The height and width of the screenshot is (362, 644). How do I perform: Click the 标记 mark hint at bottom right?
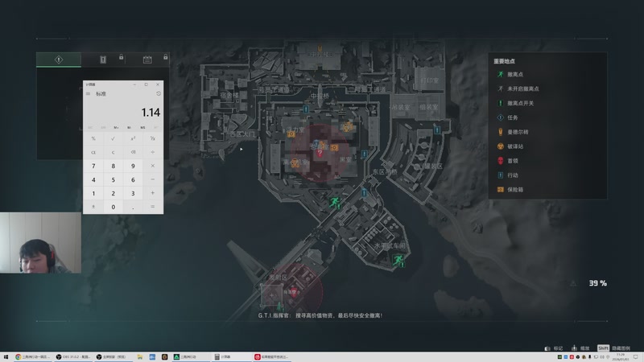click(554, 348)
